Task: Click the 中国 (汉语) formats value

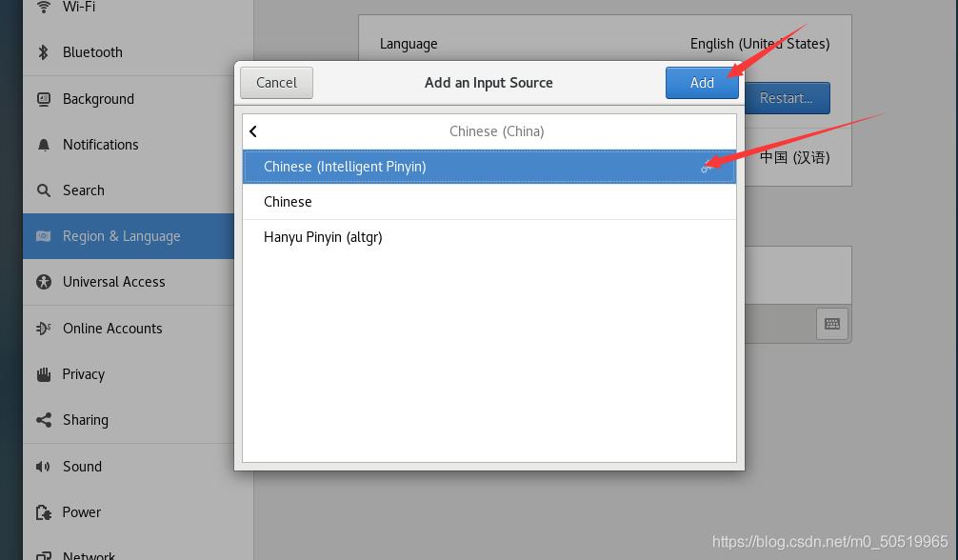Action: coord(794,158)
